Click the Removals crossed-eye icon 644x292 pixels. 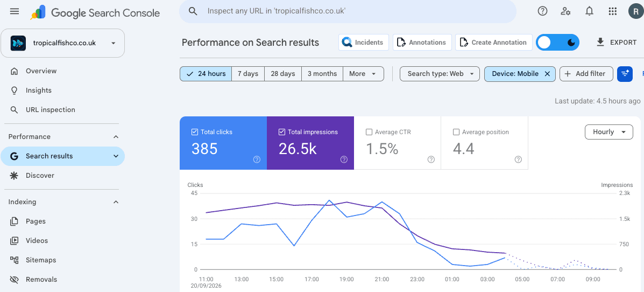(15, 280)
